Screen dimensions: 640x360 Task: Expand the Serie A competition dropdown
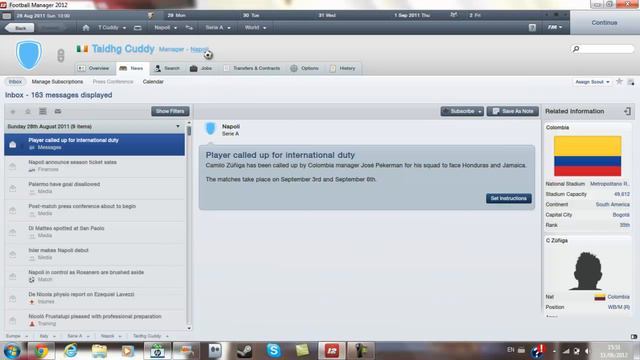218,28
